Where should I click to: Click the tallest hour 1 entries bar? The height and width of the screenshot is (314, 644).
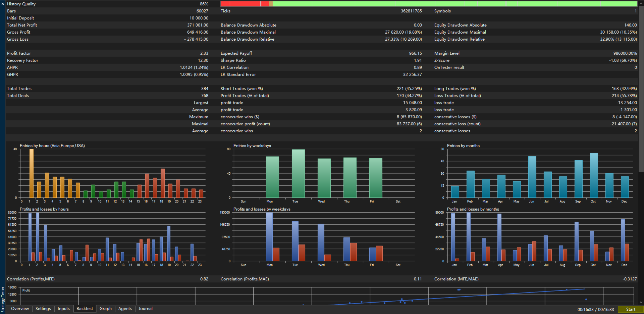[x=32, y=173]
